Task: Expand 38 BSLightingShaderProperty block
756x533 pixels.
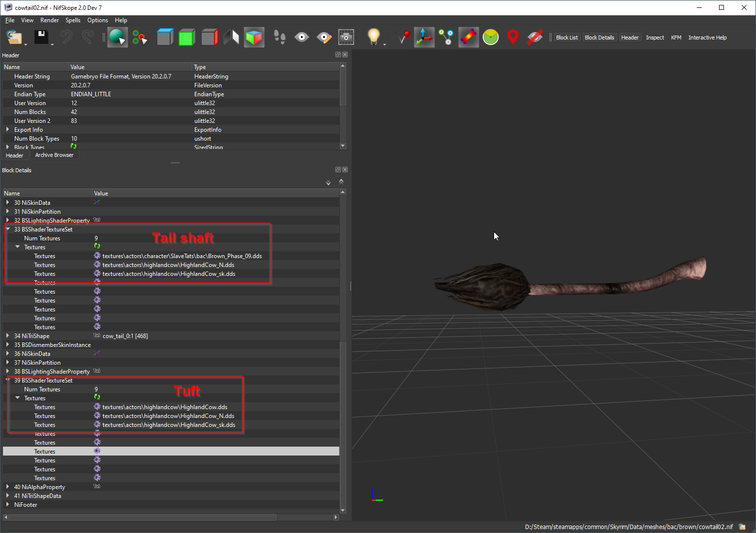Action: pyautogui.click(x=7, y=371)
